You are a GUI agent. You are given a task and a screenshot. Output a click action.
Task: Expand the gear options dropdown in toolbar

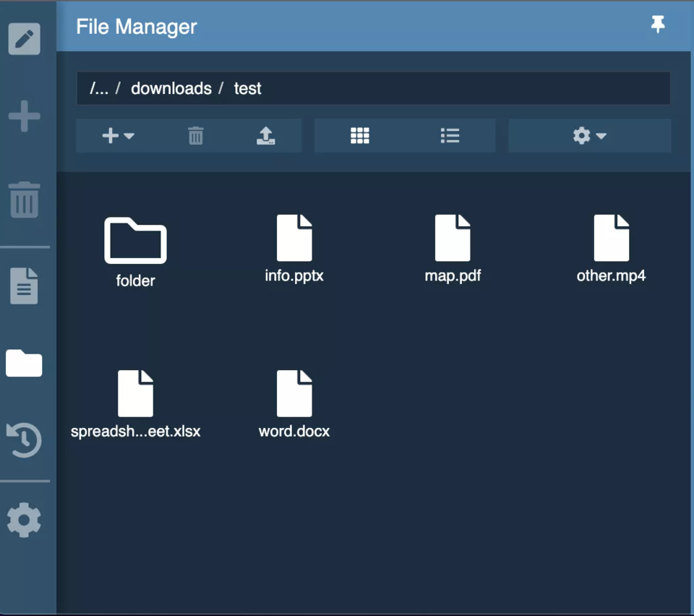589,136
